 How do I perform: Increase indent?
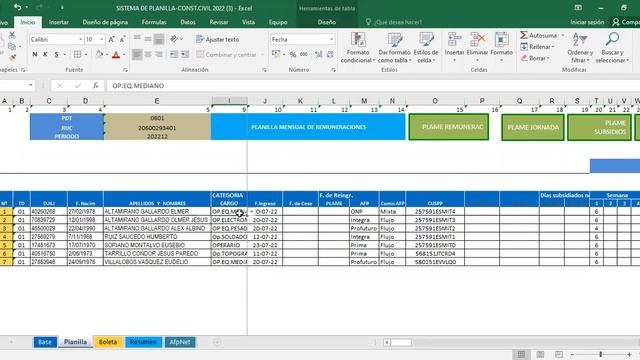[x=185, y=54]
